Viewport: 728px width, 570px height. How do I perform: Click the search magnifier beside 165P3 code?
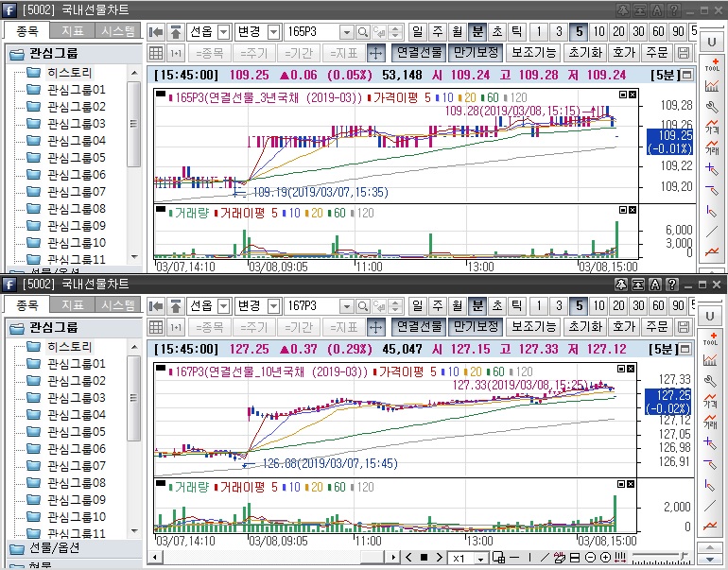363,32
